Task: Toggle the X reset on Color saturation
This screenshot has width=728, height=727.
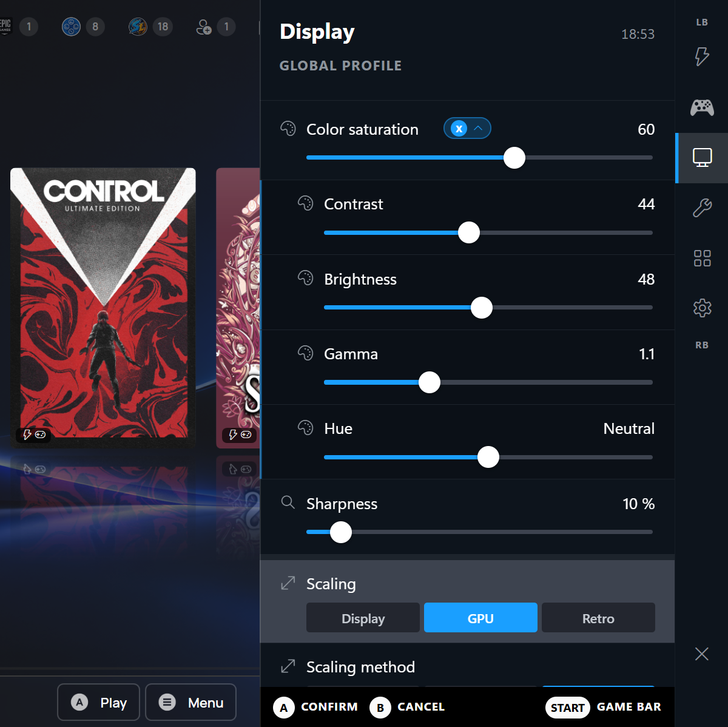Action: [x=459, y=129]
